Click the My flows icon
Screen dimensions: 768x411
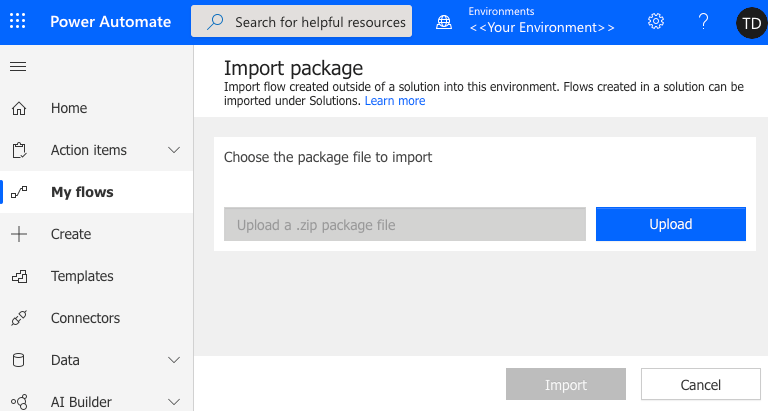point(18,192)
